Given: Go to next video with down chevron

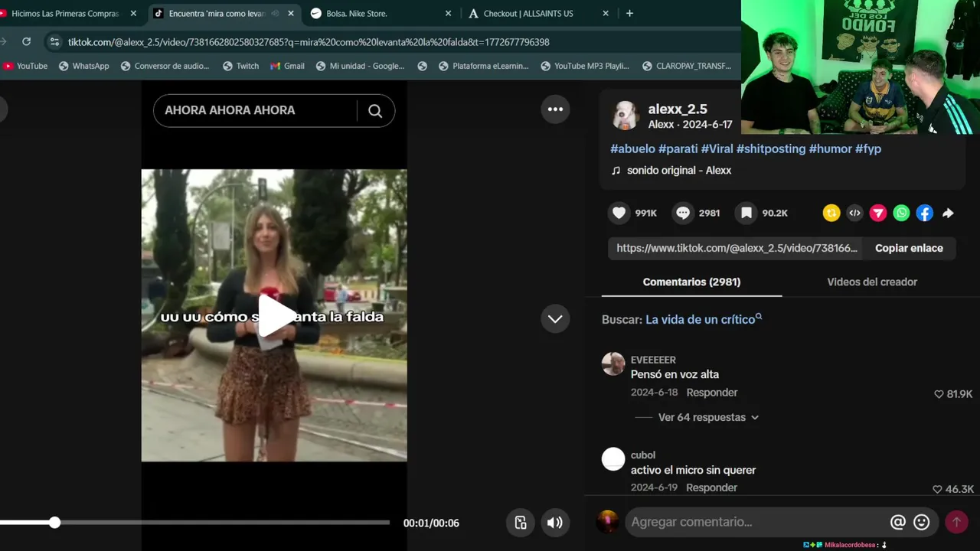Looking at the screenshot, I should [555, 318].
